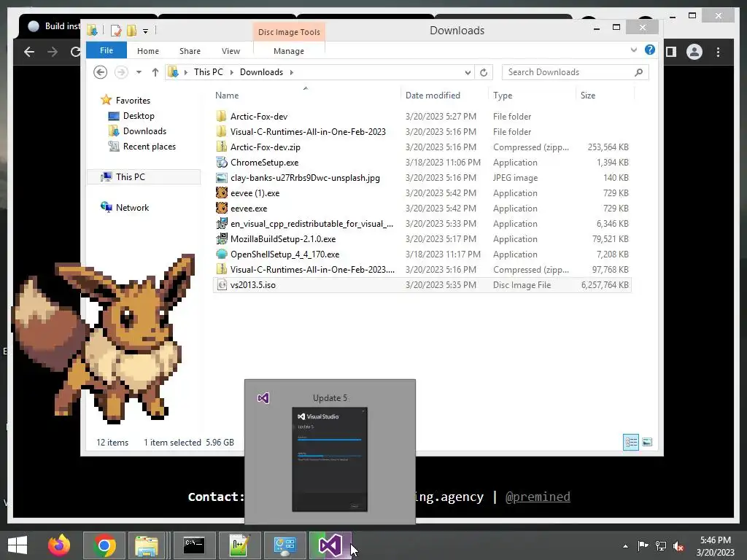Select the Favorites group heading
This screenshot has width=747, height=560.
pyautogui.click(x=133, y=101)
